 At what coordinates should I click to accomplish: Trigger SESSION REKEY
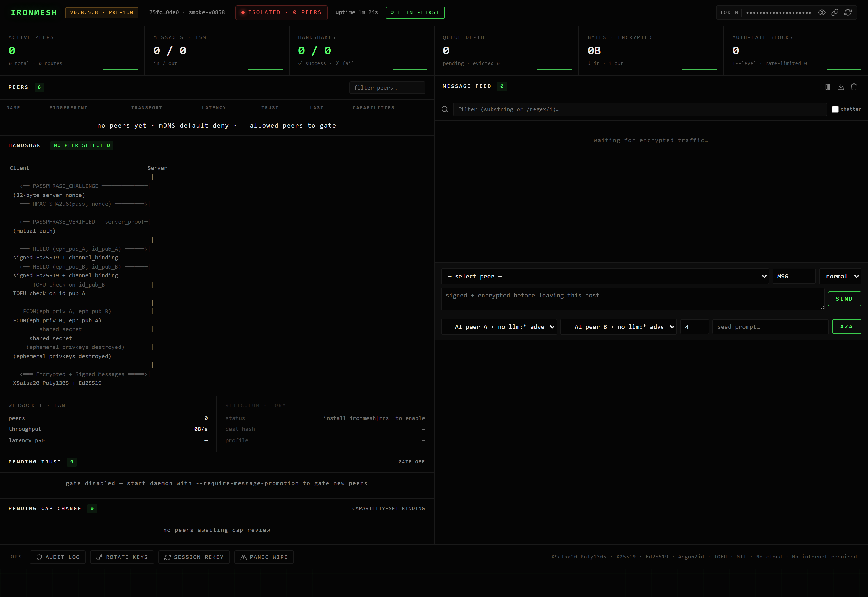(194, 557)
